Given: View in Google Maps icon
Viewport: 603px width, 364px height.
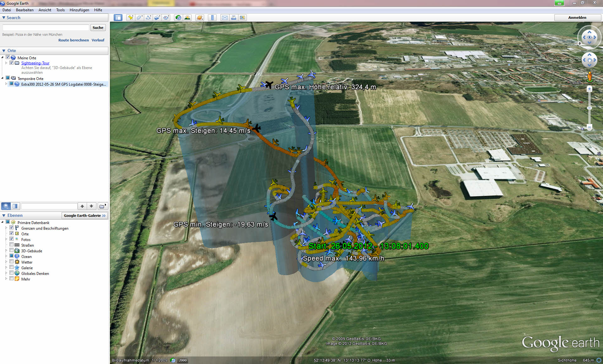Looking at the screenshot, I should coord(242,18).
